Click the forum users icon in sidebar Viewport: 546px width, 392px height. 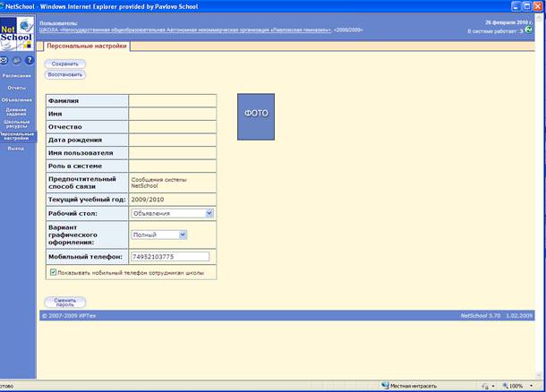[x=17, y=61]
